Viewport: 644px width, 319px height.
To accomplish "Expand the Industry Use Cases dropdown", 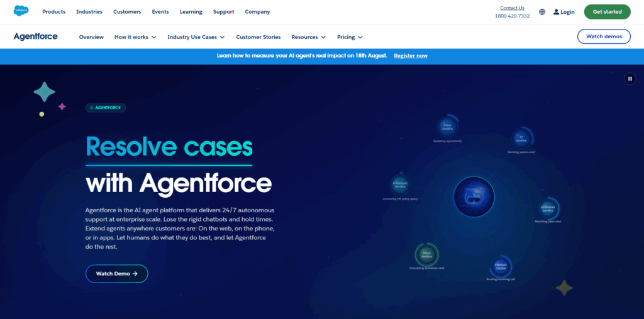I will 196,37.
